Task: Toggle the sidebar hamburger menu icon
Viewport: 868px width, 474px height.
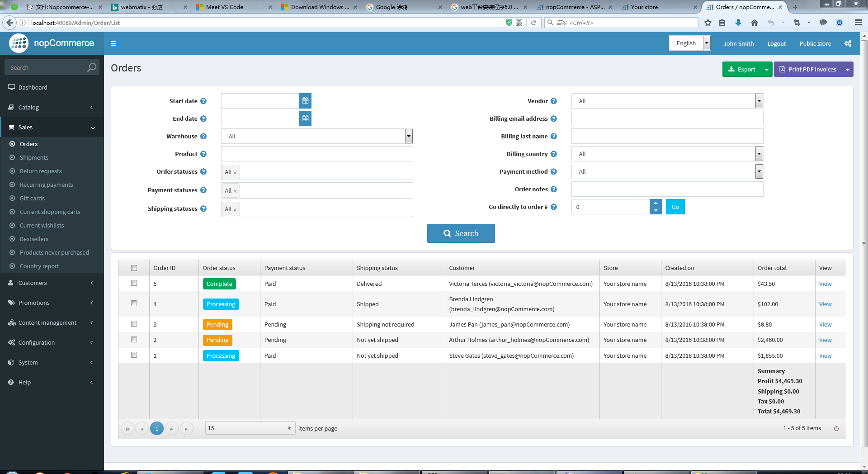Action: 113,43
